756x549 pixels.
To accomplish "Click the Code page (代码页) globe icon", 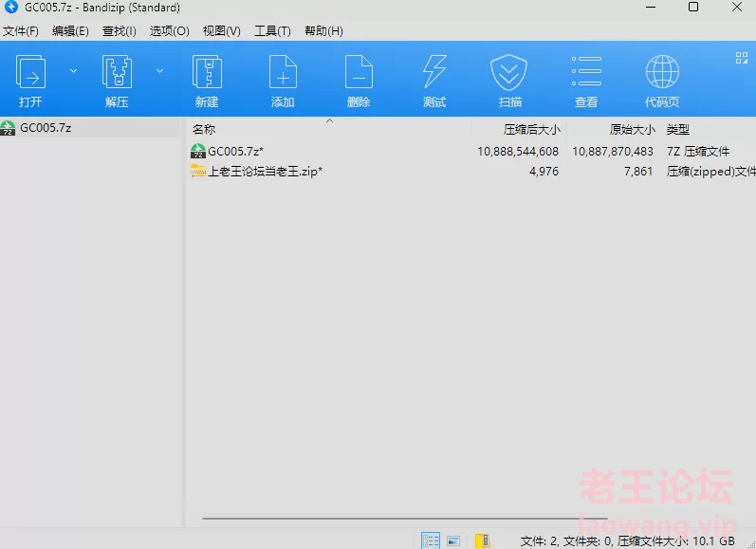I will pos(662,71).
